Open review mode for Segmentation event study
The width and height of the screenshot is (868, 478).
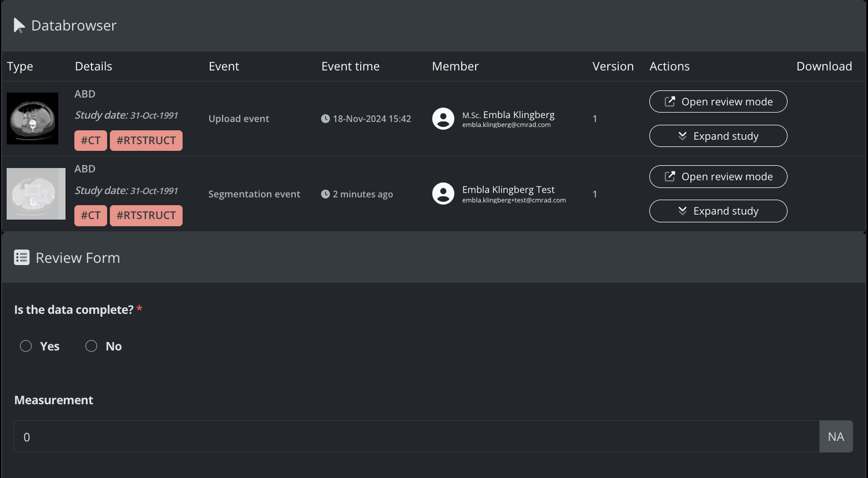[718, 176]
